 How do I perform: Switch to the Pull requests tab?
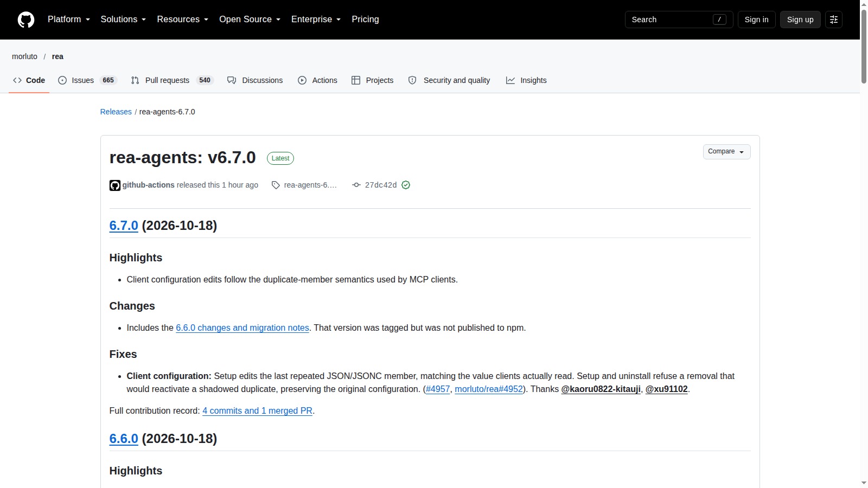point(173,80)
